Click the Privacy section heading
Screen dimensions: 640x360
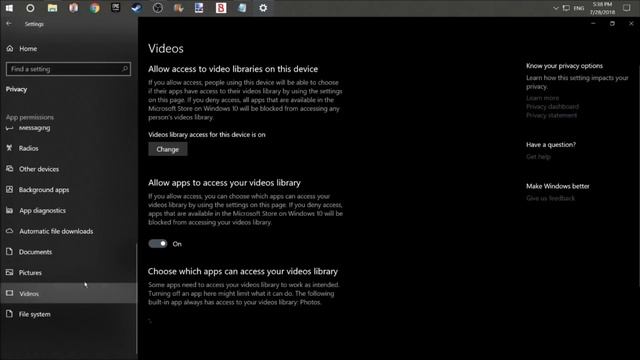16,89
